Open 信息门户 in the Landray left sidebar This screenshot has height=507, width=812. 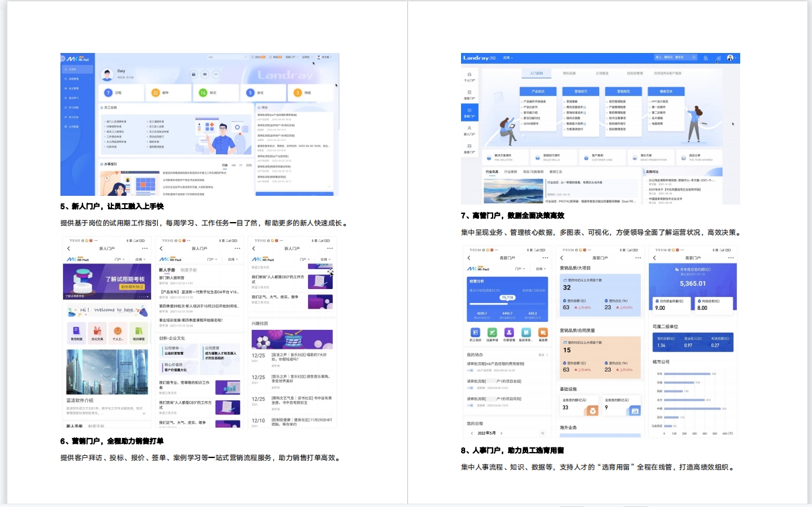(x=469, y=95)
